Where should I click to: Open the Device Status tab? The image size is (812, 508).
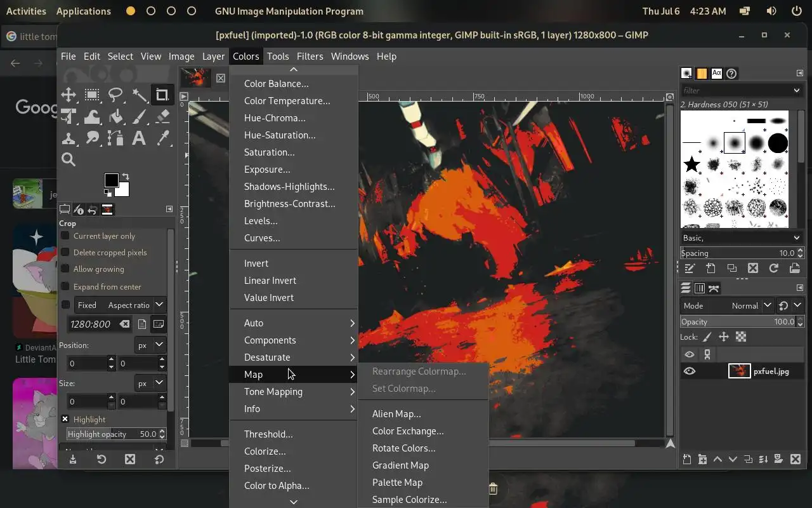79,210
